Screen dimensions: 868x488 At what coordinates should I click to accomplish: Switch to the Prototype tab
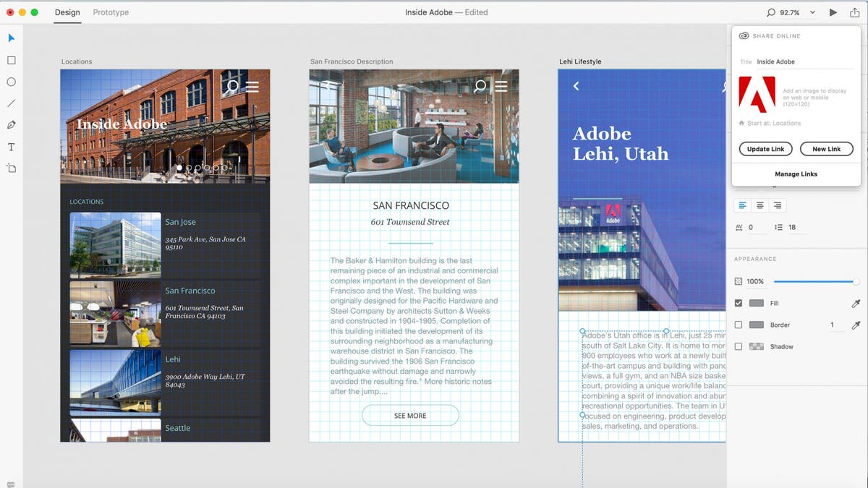[110, 12]
